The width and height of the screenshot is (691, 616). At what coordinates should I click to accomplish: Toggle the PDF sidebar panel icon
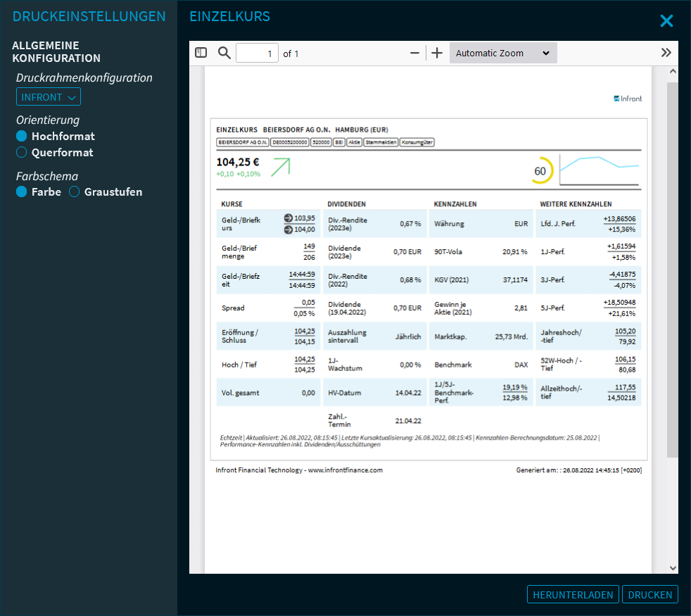(x=201, y=53)
